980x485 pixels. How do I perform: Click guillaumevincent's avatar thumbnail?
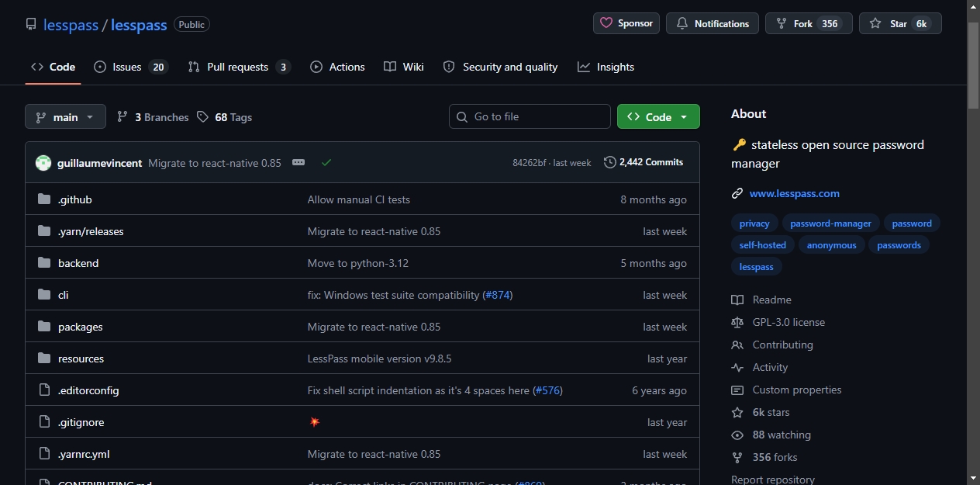pyautogui.click(x=43, y=163)
